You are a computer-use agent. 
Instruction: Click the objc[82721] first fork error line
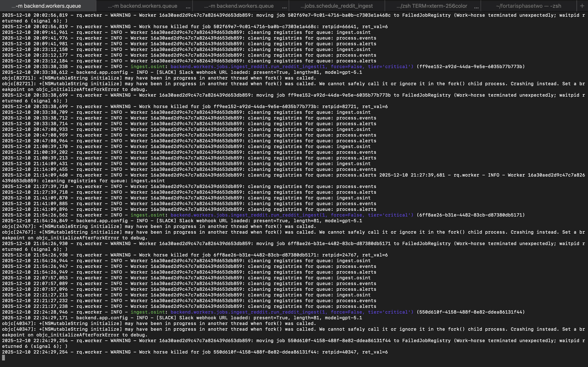159,78
